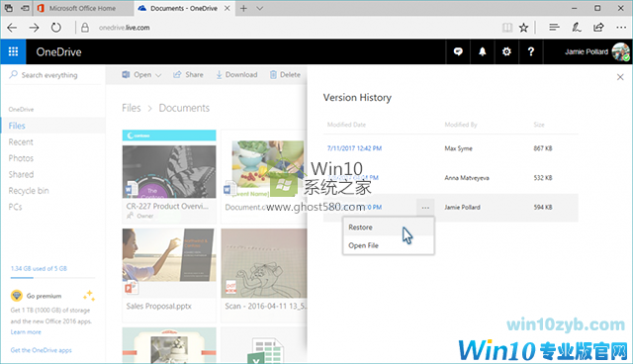This screenshot has width=633, height=364.
Task: Close the Version History panel
Action: pos(620,77)
